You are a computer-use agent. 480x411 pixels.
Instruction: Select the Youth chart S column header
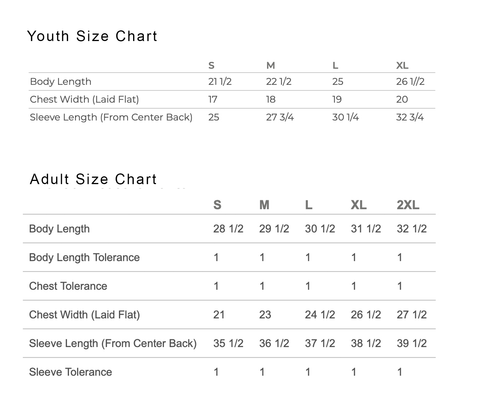[x=211, y=65]
